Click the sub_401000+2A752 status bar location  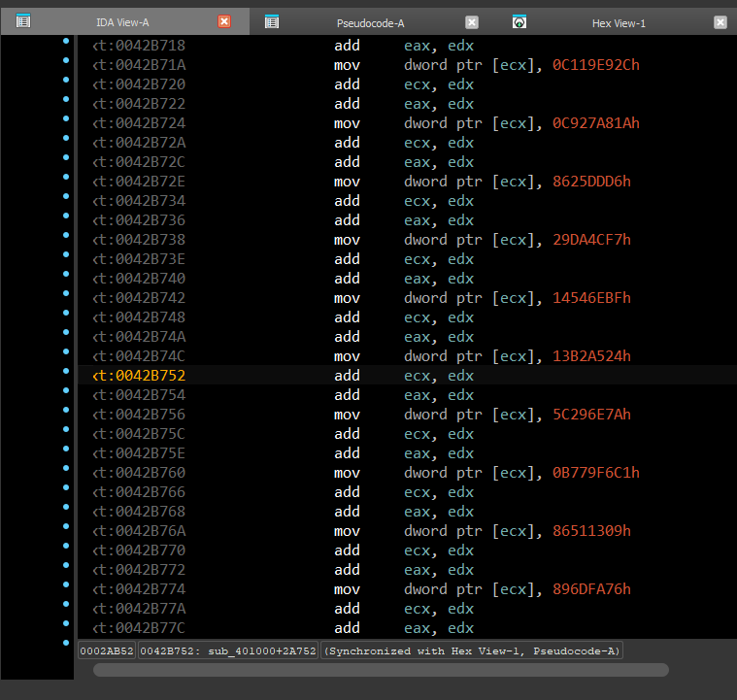pyautogui.click(x=228, y=650)
